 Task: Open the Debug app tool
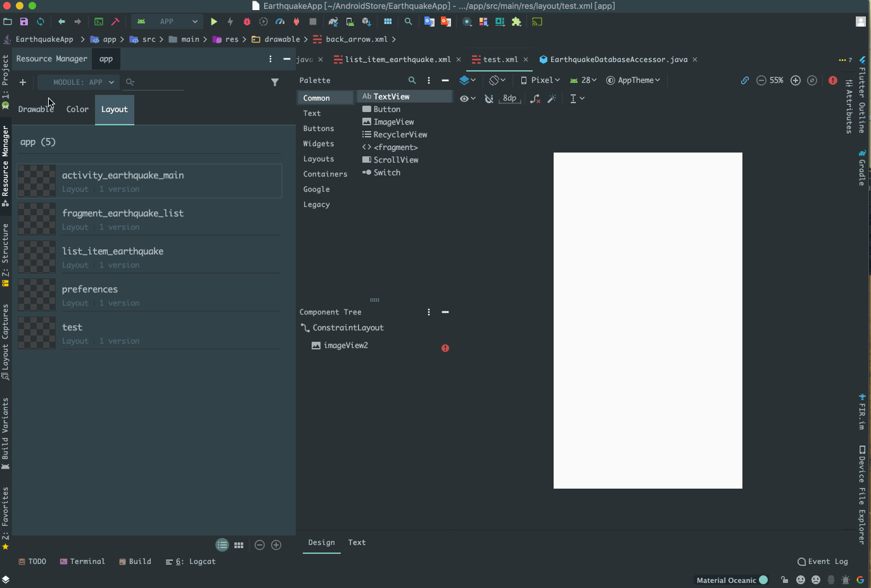(x=246, y=21)
